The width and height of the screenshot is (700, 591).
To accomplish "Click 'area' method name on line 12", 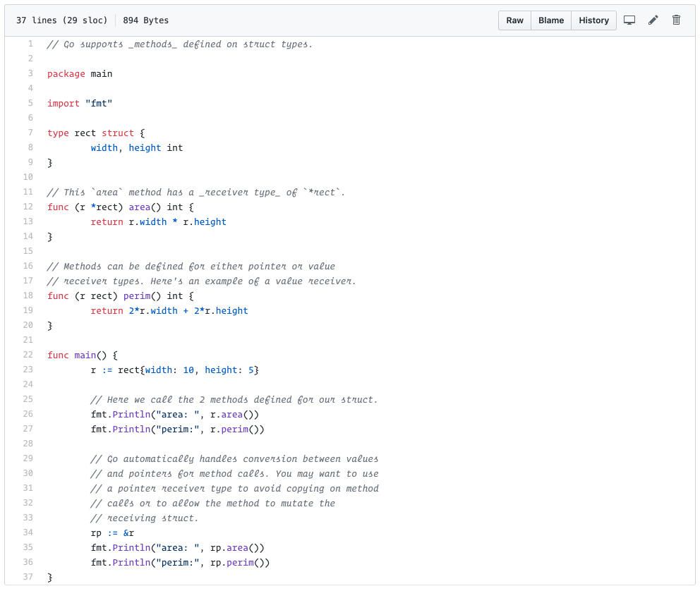I will pyautogui.click(x=139, y=207).
